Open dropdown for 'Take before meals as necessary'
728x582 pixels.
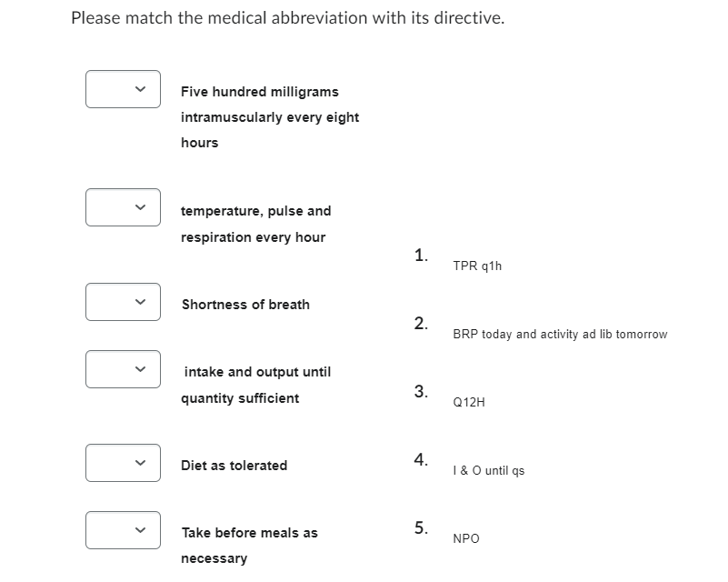[x=124, y=530]
